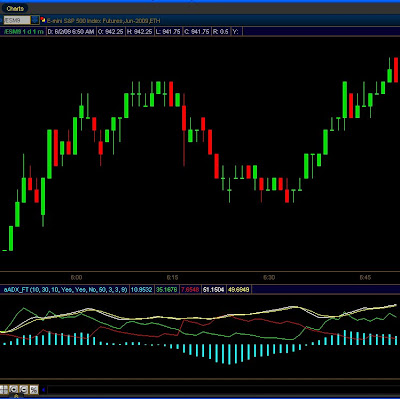Click the blue left scroll arrow
The image size is (400, 399).
(x=43, y=389)
